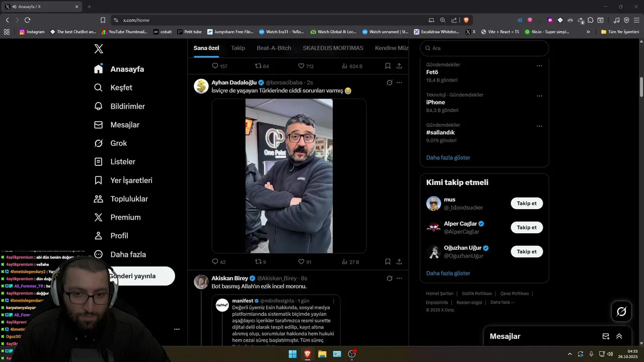
Task: Open Excalidraw Whitebo... bookmark
Action: 437,32
